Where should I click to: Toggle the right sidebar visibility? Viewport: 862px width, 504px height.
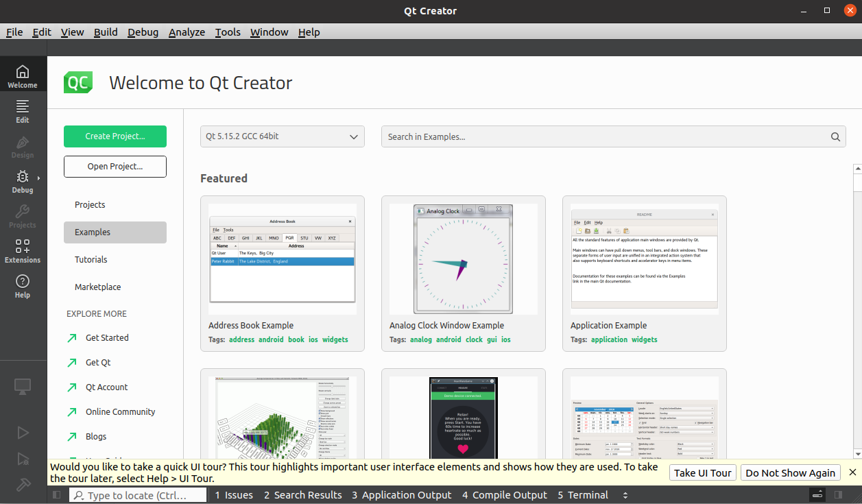click(x=837, y=495)
